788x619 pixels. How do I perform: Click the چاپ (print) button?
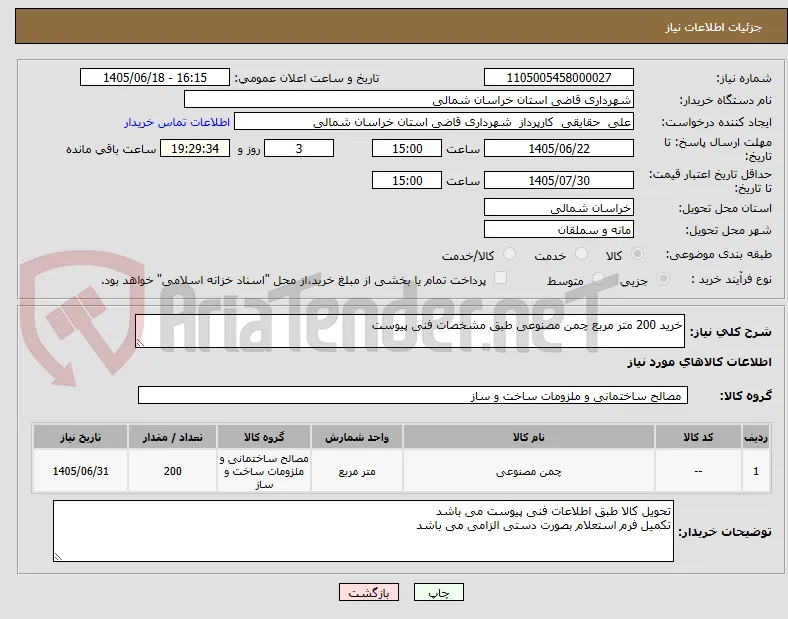pyautogui.click(x=438, y=592)
